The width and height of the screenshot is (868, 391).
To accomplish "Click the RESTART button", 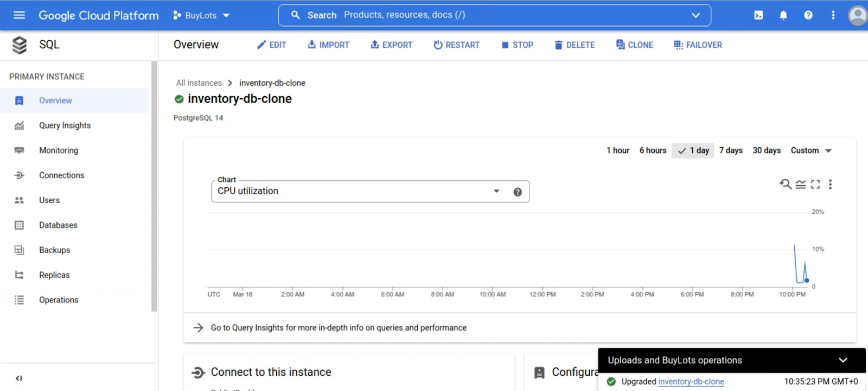I will coord(456,45).
